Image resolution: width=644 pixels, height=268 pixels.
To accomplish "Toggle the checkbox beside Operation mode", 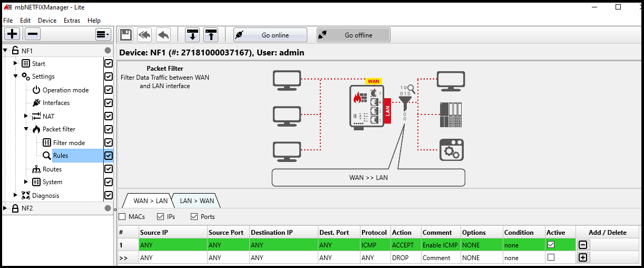I will tap(109, 90).
